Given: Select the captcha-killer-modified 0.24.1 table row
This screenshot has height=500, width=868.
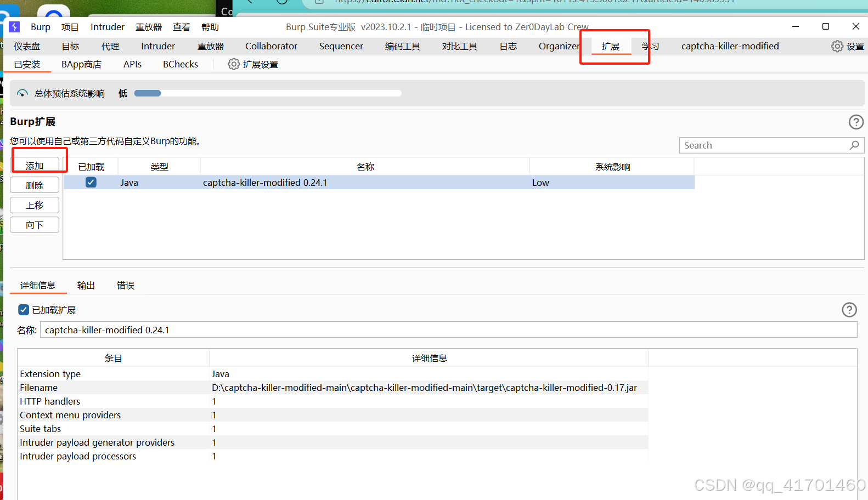Looking at the screenshot, I should (x=379, y=183).
